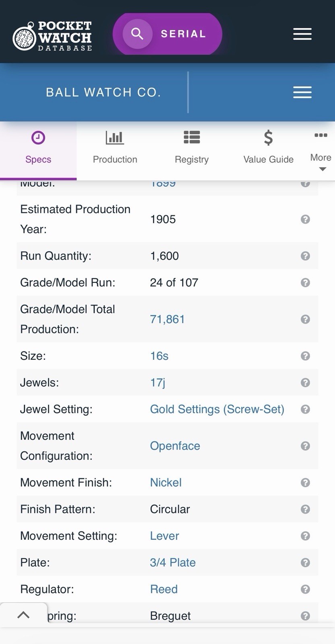Open the Value Guide tab
The height and width of the screenshot is (644, 335).
[268, 147]
